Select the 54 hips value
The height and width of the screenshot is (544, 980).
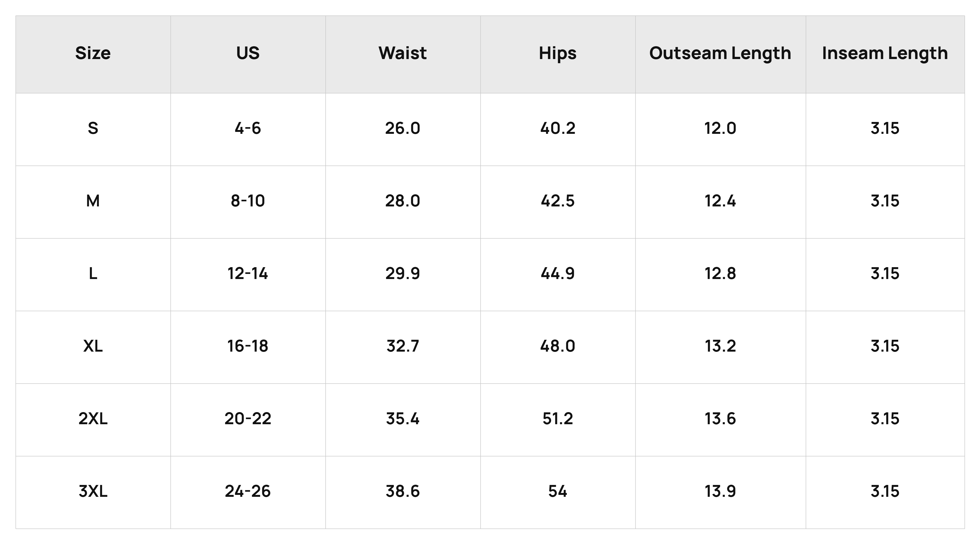click(558, 491)
